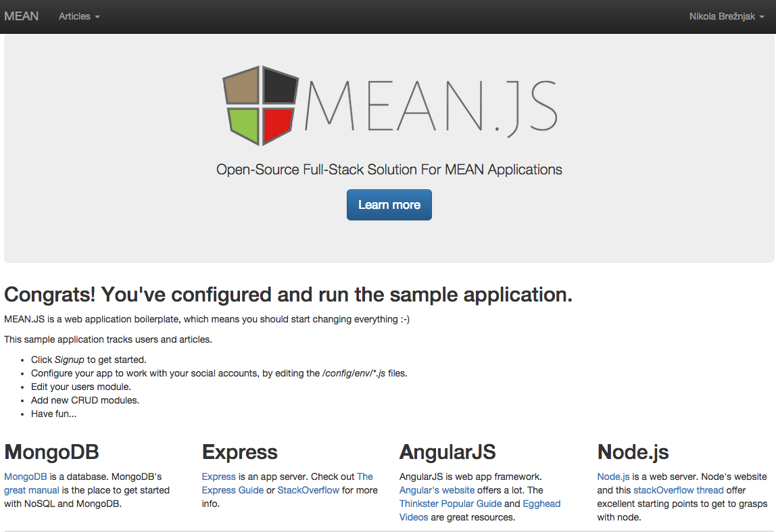Viewport: 776px width, 532px height.
Task: Click the 'Have fun...' bullet
Action: click(53, 414)
